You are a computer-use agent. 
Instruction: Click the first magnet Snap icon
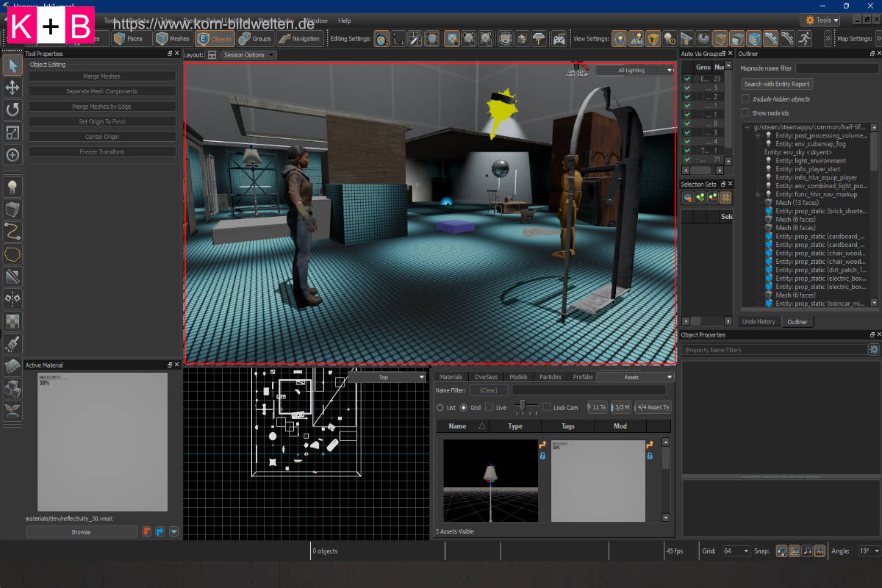(781, 551)
